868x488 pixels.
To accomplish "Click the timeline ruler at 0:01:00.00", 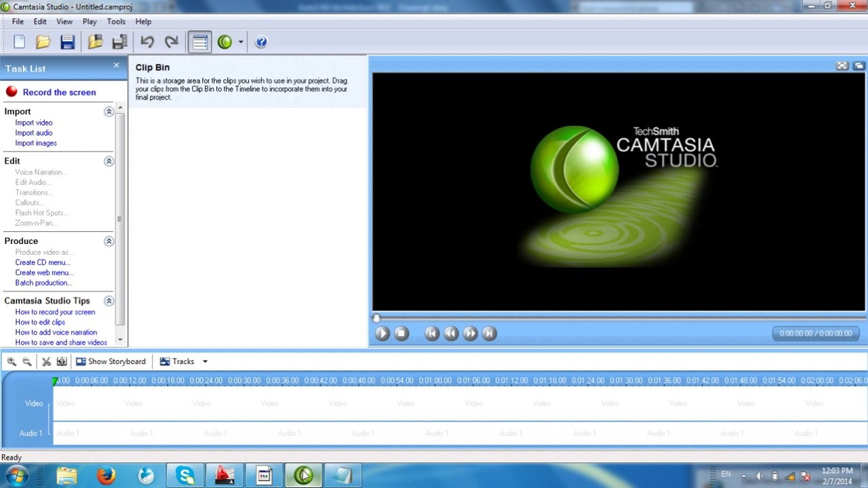I will (x=435, y=381).
